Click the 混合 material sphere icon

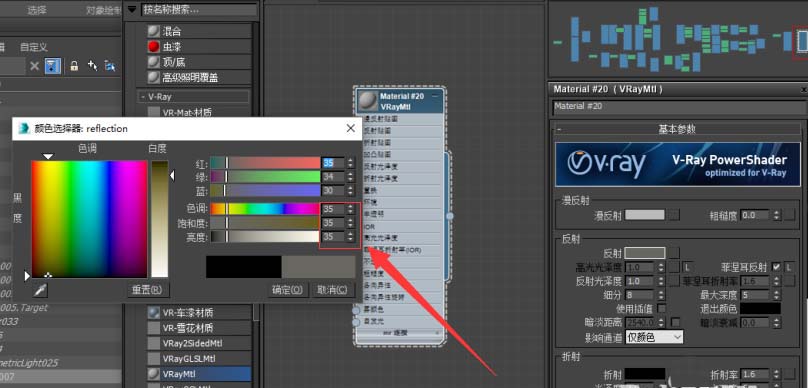(x=154, y=31)
